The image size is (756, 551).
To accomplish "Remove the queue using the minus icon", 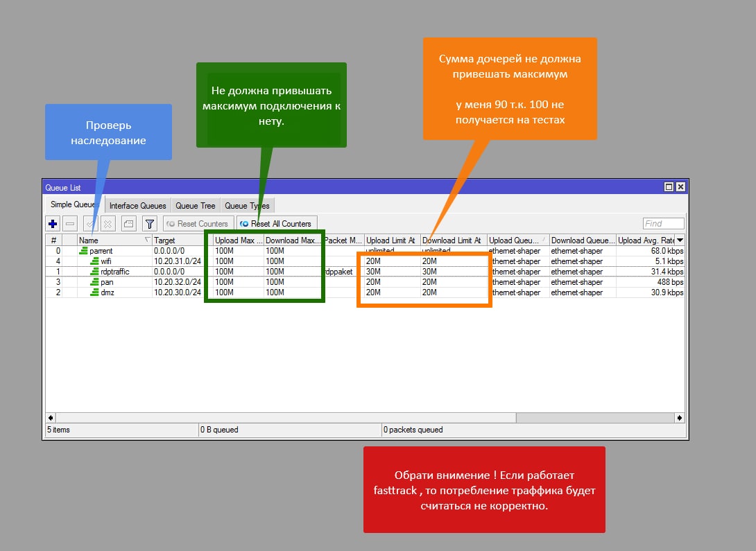I will tap(70, 223).
